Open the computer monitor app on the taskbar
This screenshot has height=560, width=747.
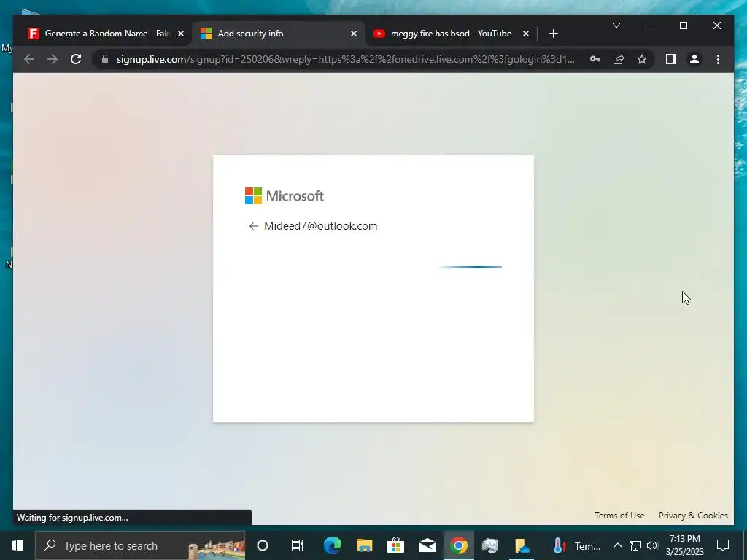(x=489, y=545)
